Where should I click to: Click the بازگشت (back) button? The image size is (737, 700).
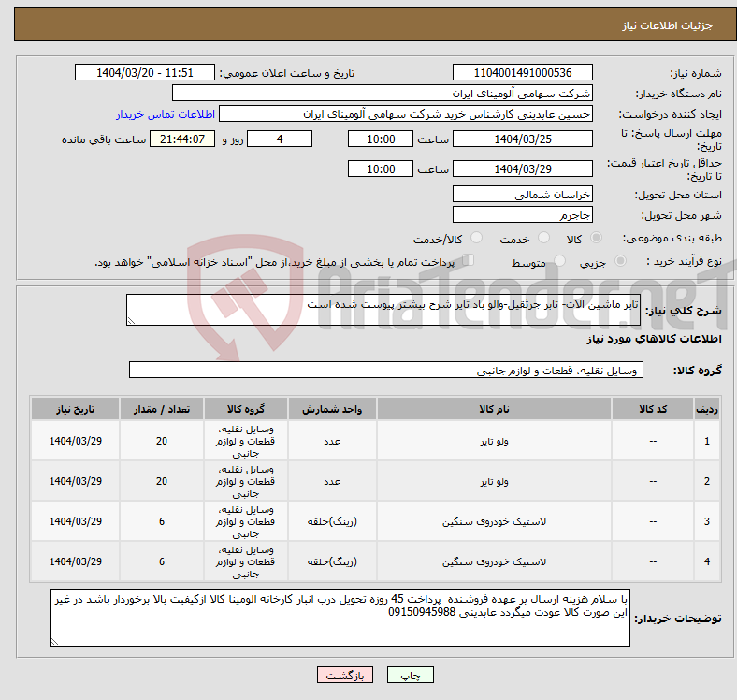click(345, 675)
